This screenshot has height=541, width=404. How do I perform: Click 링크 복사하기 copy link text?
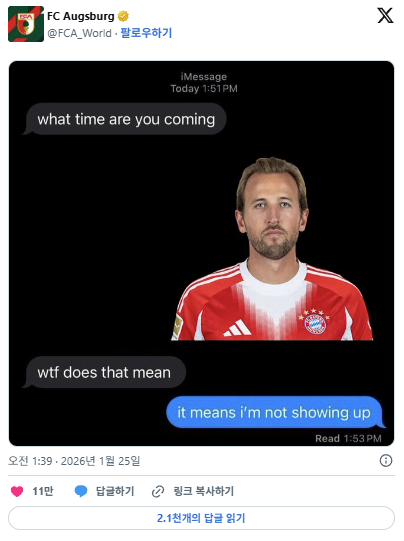tap(204, 491)
